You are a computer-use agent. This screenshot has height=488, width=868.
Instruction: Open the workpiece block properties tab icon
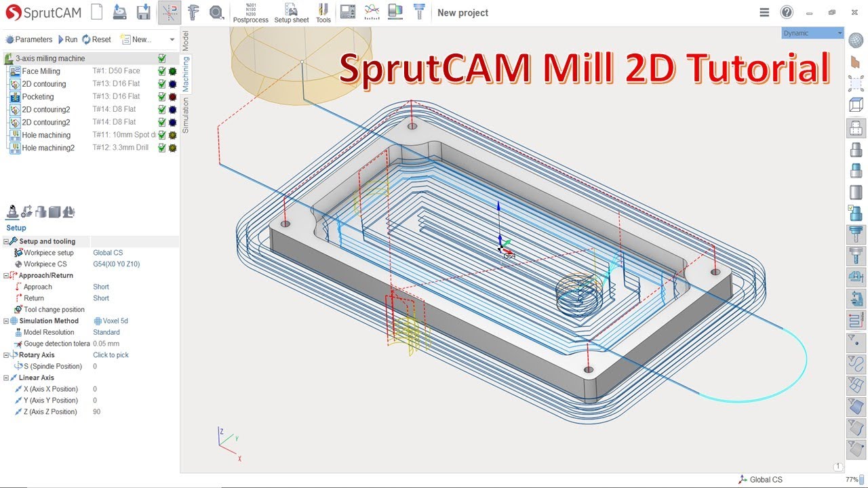(x=54, y=212)
